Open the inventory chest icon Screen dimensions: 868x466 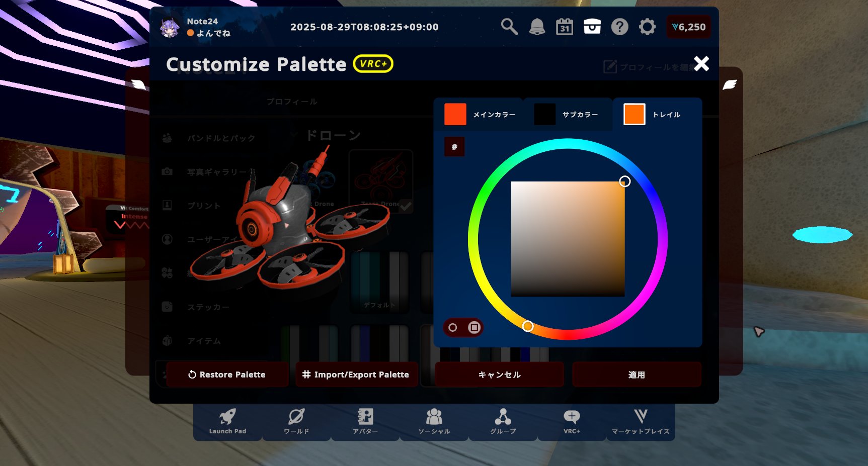(592, 27)
